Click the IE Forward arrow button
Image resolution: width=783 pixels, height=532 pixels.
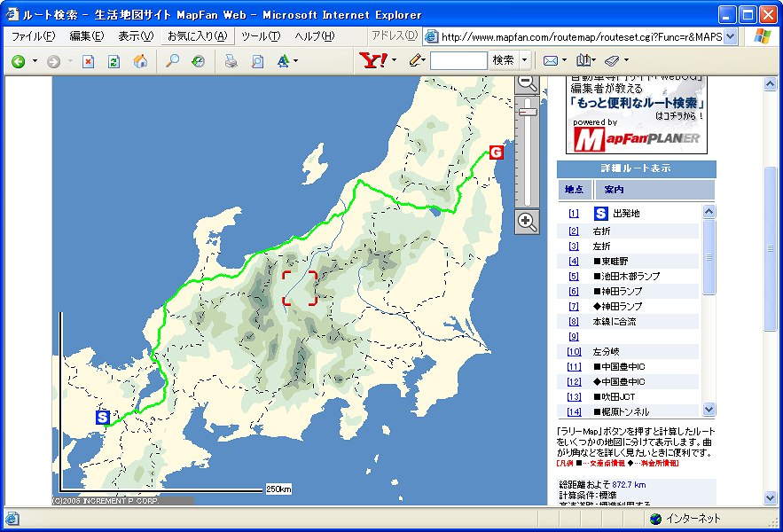point(53,61)
